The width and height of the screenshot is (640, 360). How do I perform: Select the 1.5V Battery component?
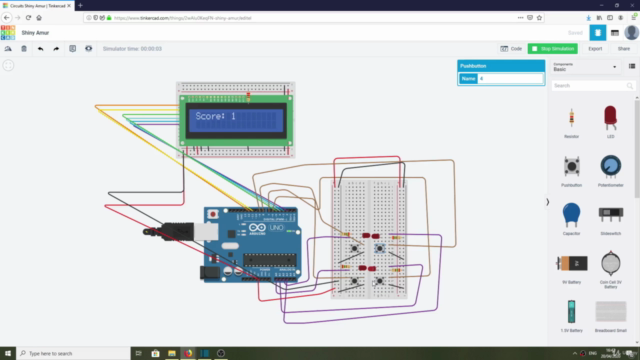[571, 316]
